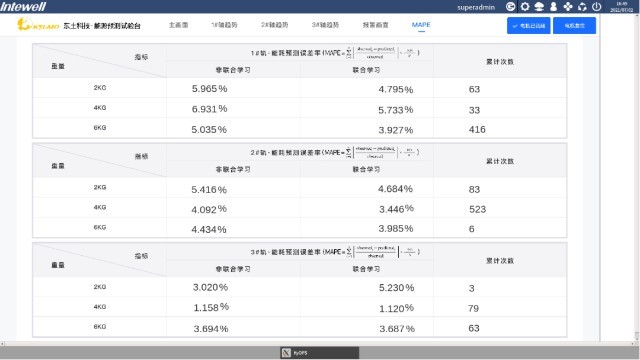The height and width of the screenshot is (360, 640).
Task: Click the rightmost blue motor button
Action: point(574,26)
